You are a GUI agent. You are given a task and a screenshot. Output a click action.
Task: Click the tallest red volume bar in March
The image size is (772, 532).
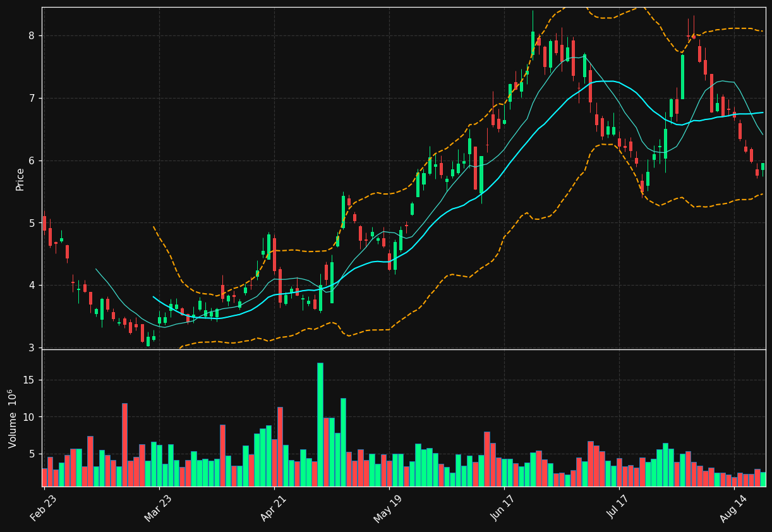[x=124, y=445]
